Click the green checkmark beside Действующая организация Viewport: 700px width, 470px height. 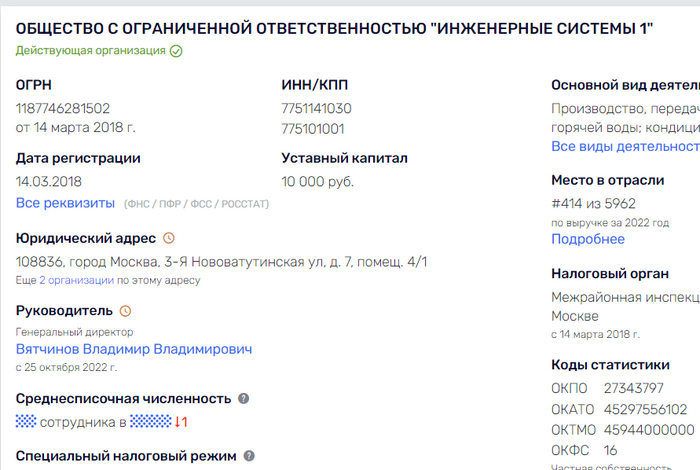(176, 51)
